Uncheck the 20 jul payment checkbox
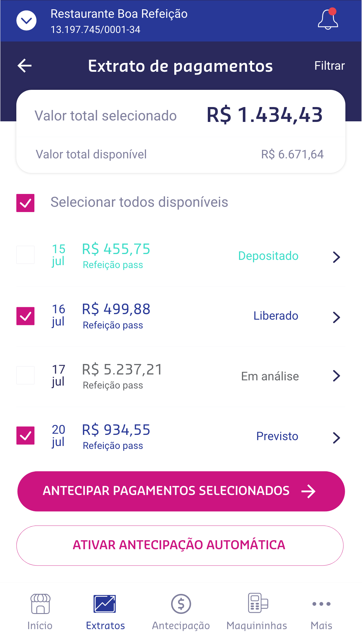 coord(25,435)
